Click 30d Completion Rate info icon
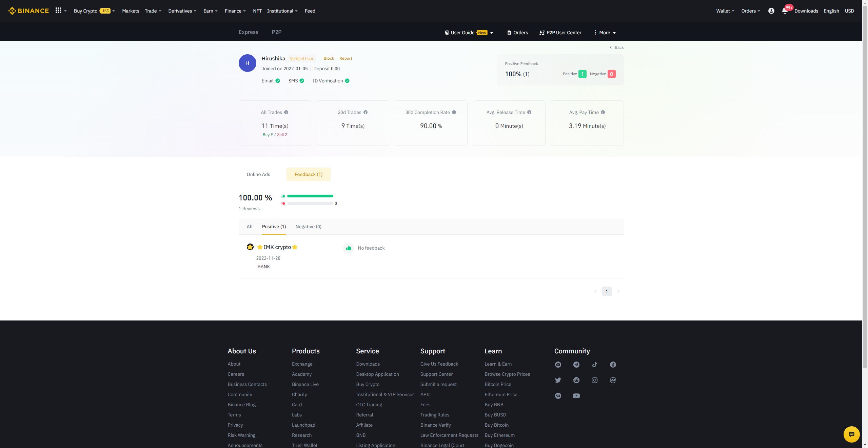This screenshot has height=448, width=868. pyautogui.click(x=454, y=112)
